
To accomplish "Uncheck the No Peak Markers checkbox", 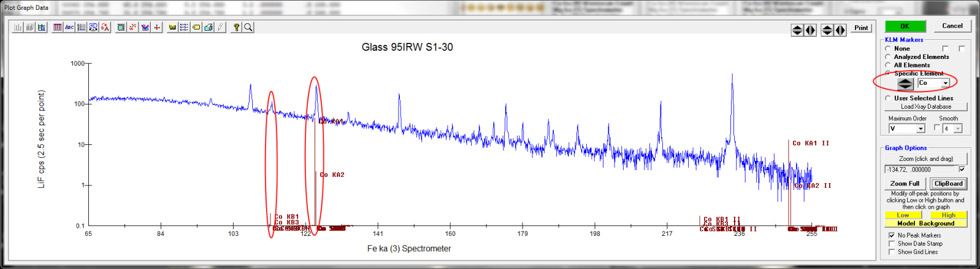I will click(892, 235).
